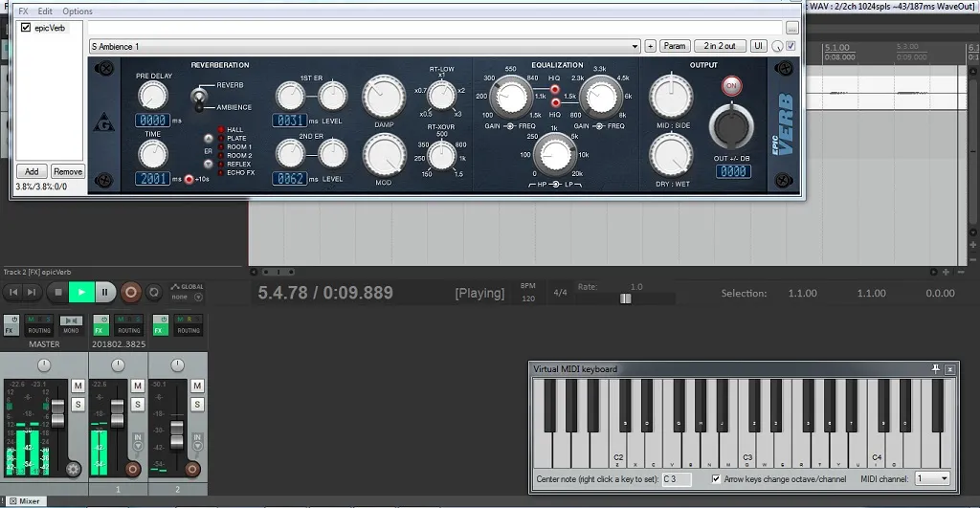Screen dimensions: 980x508
Task: Arm record on mixer track 2
Action: pos(191,469)
